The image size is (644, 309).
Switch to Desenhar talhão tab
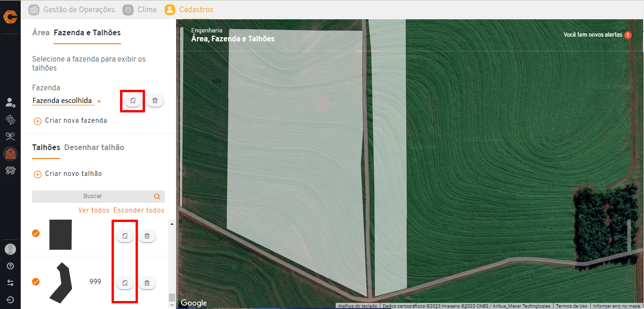[94, 147]
